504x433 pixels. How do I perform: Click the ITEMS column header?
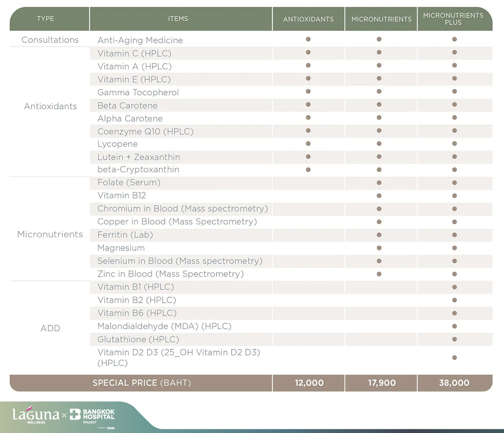click(178, 18)
